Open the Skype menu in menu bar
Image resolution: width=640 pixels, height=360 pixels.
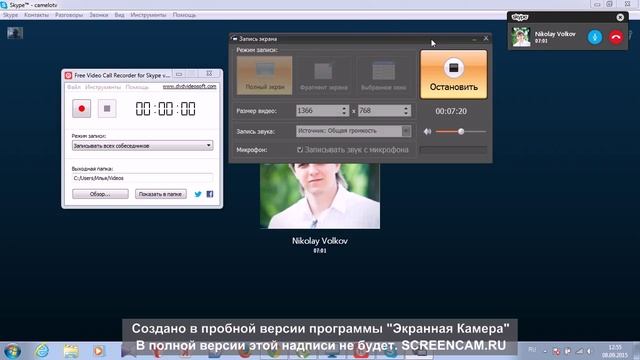click(x=10, y=15)
